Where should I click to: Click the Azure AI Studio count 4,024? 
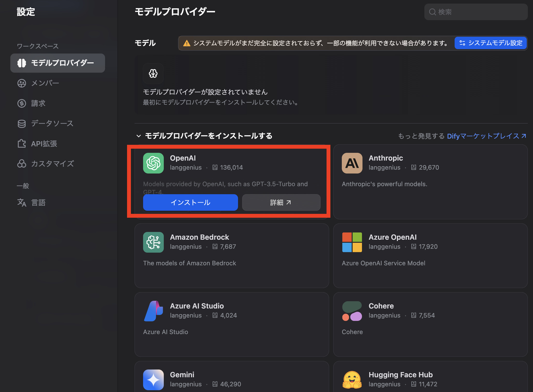(228, 315)
